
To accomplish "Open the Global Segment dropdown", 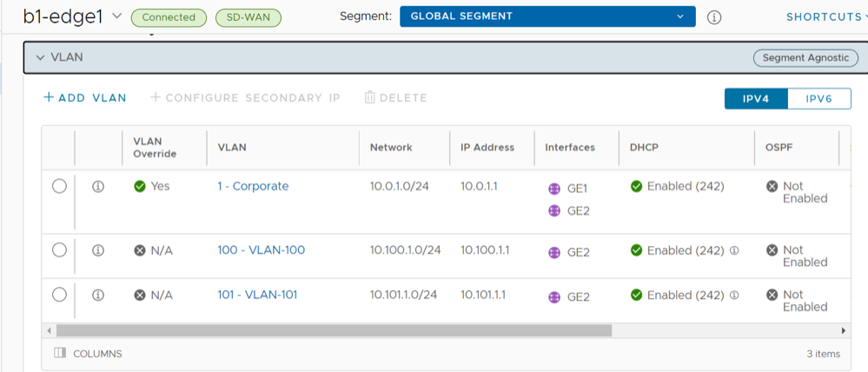I will pyautogui.click(x=547, y=17).
